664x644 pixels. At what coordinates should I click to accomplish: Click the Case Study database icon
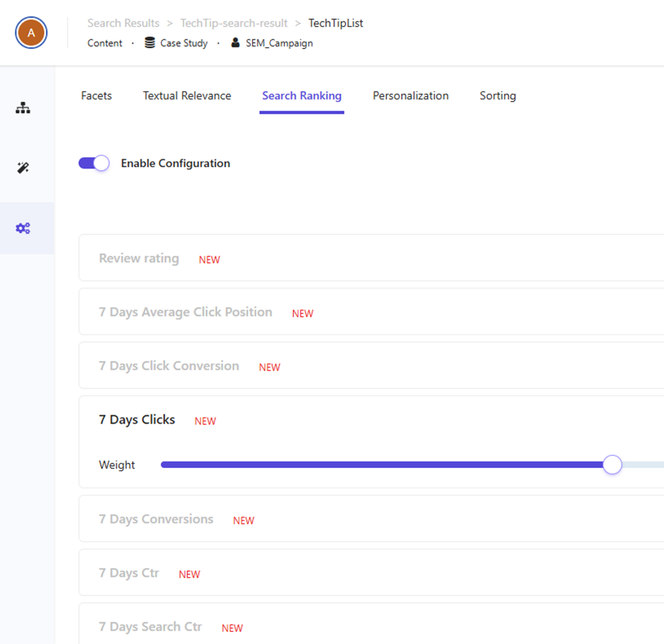click(149, 42)
